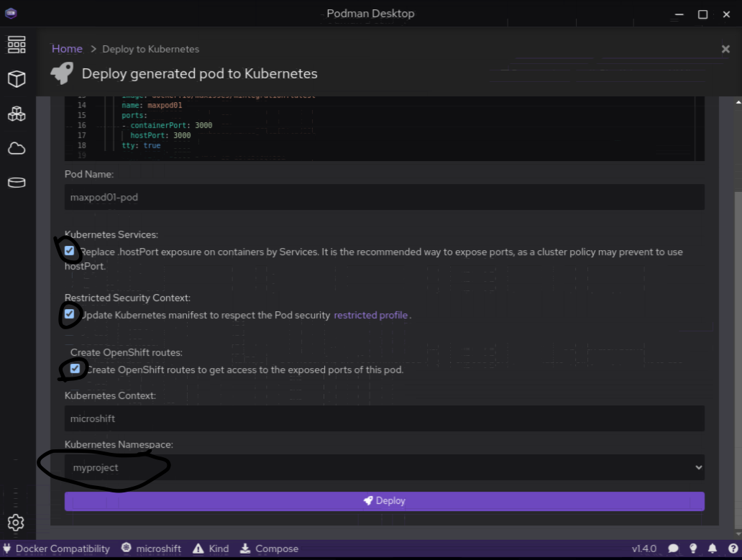Toggle the Restricted Security Context checkbox

[x=69, y=314]
